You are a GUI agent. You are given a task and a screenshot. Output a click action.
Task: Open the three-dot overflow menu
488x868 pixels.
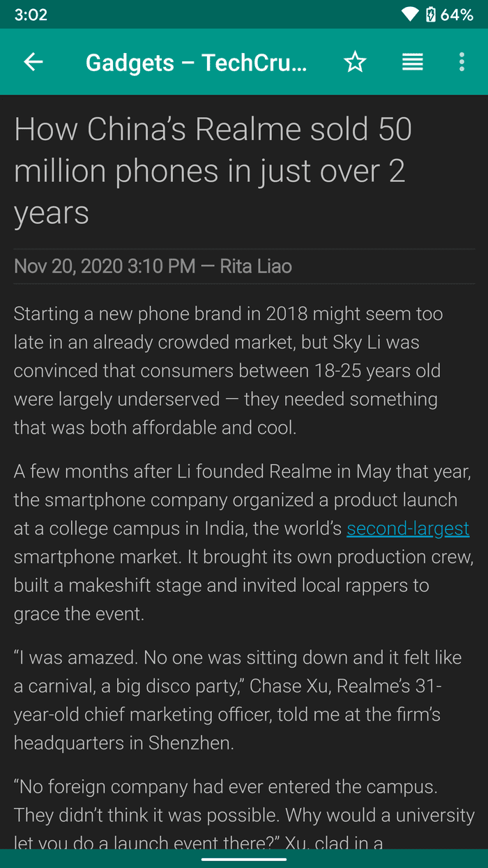(x=462, y=62)
